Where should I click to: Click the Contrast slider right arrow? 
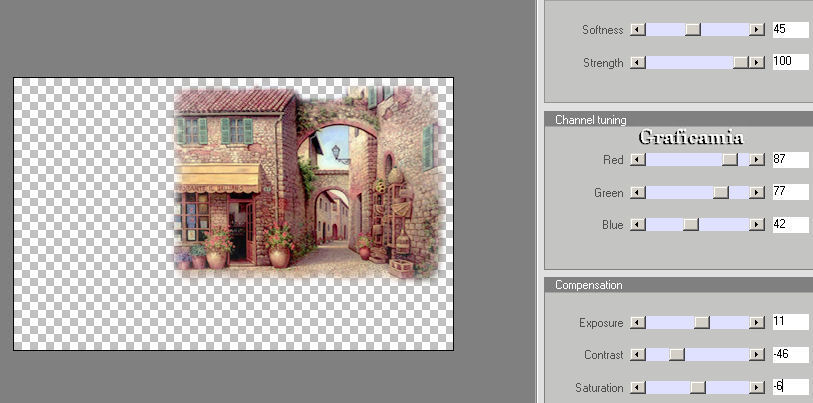(x=757, y=355)
